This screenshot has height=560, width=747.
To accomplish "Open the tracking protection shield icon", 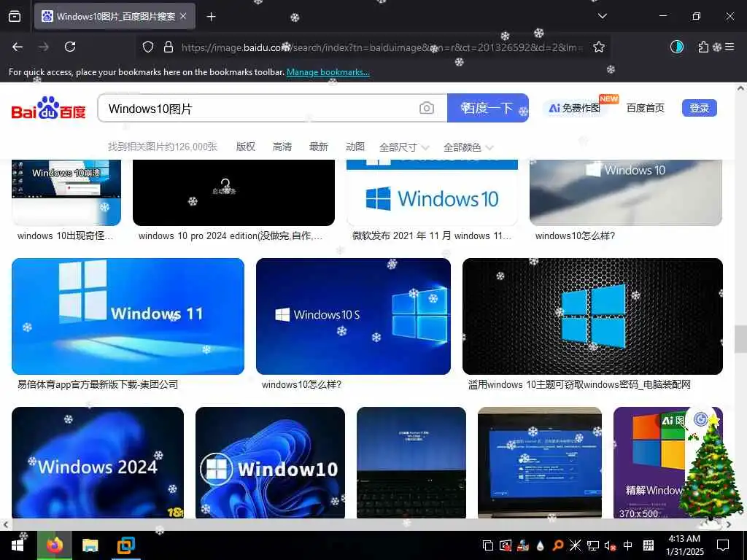I will 148,47.
